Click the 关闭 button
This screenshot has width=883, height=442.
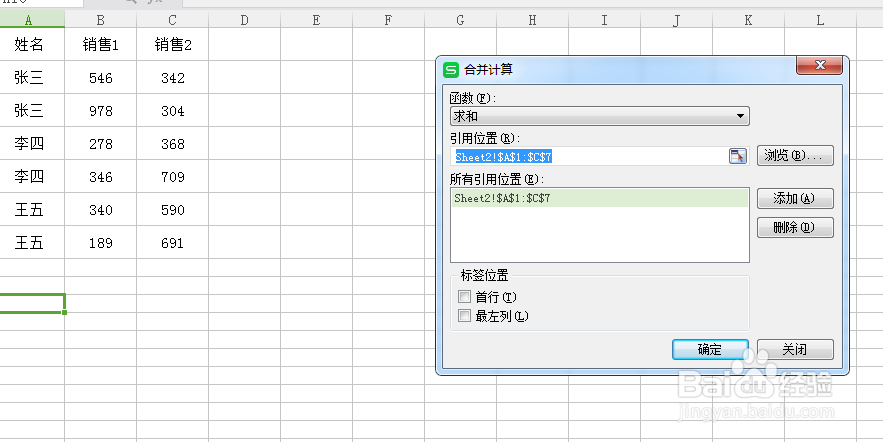795,349
